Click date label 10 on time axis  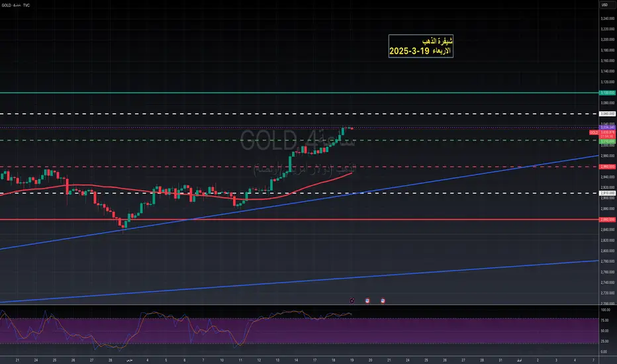point(222,360)
